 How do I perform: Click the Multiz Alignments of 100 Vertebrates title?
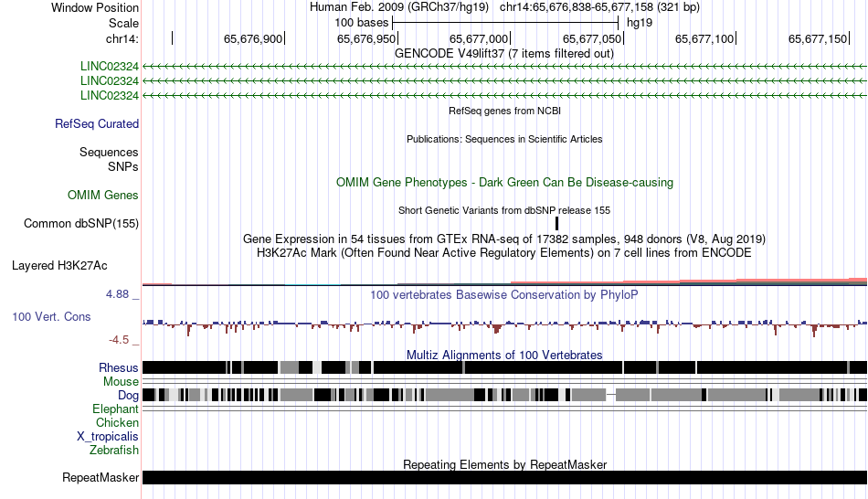point(504,355)
